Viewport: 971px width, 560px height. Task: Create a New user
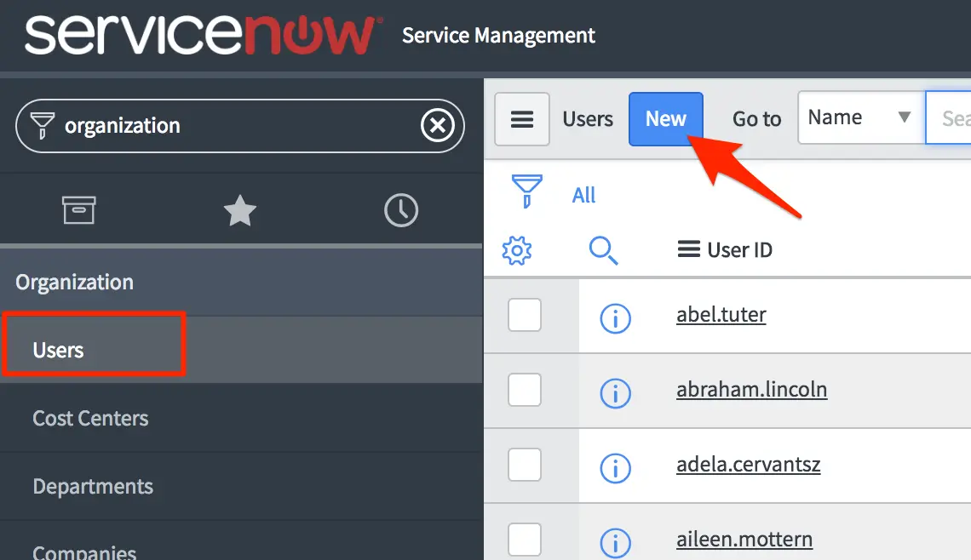pyautogui.click(x=666, y=119)
